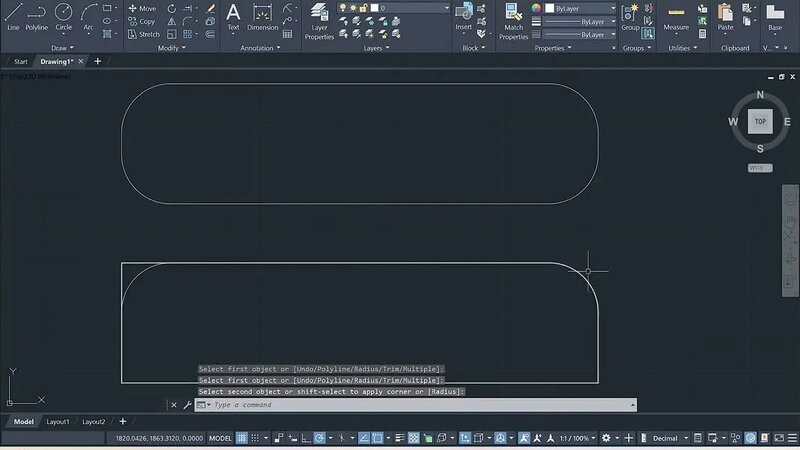Click the Ellipse draw tool icon
The height and width of the screenshot is (450, 800).
107,21
